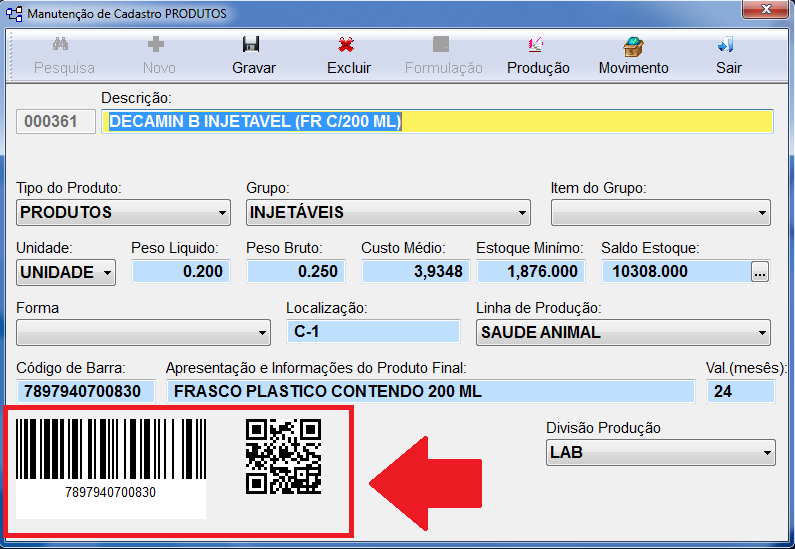Click the QR code image
Screen dimensions: 795x549
coord(283,457)
